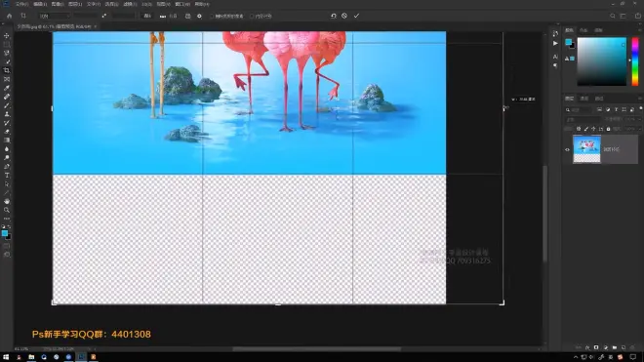This screenshot has height=362, width=644.
Task: Open the Windows Start menu
Action: point(6,357)
